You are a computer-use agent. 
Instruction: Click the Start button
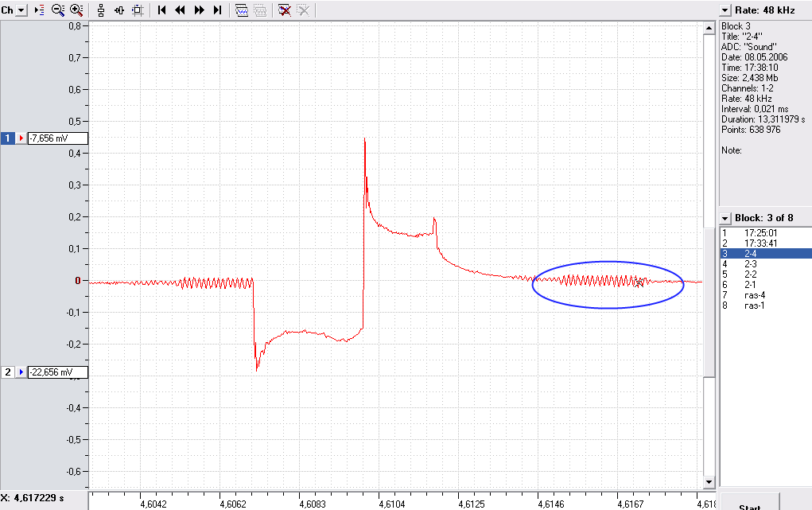click(749, 502)
